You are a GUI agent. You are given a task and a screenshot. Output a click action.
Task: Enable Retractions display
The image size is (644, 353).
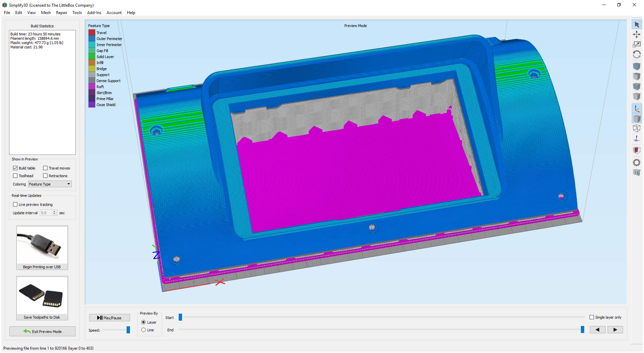pyautogui.click(x=45, y=176)
